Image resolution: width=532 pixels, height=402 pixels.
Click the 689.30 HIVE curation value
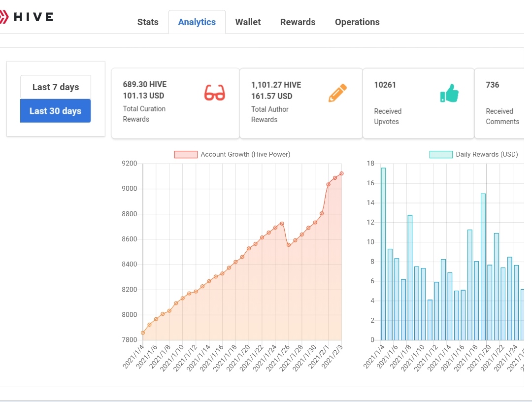pos(144,84)
